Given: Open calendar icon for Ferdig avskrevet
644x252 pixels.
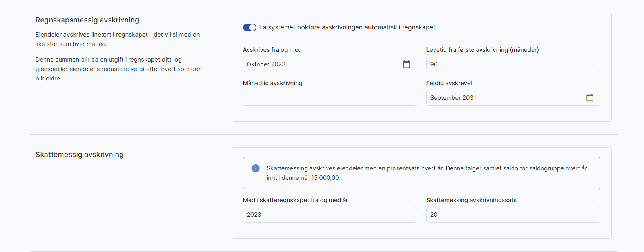Looking at the screenshot, I should pyautogui.click(x=590, y=98).
